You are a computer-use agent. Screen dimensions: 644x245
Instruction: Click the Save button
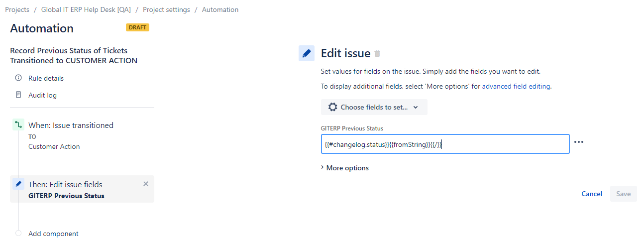[624, 194]
